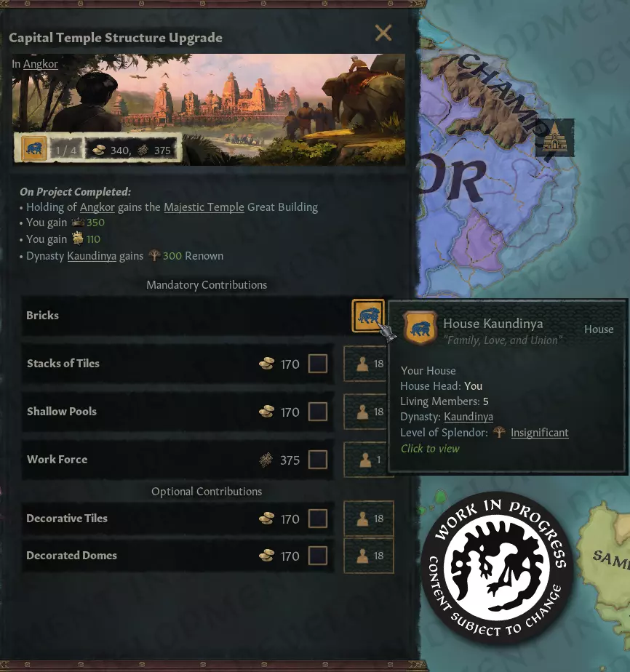Image resolution: width=630 pixels, height=672 pixels.
Task: Tick the Stacks of Tiles checkbox
Action: [x=318, y=364]
